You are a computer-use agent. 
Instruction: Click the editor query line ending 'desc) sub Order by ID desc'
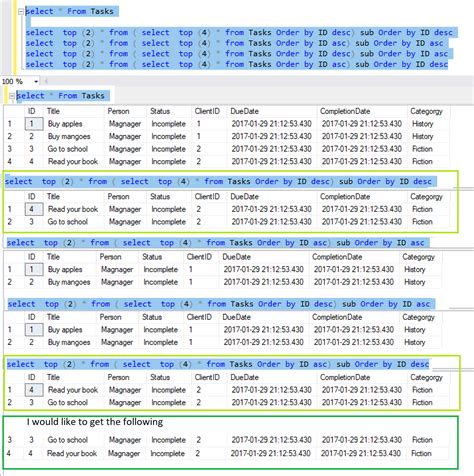click(x=239, y=33)
